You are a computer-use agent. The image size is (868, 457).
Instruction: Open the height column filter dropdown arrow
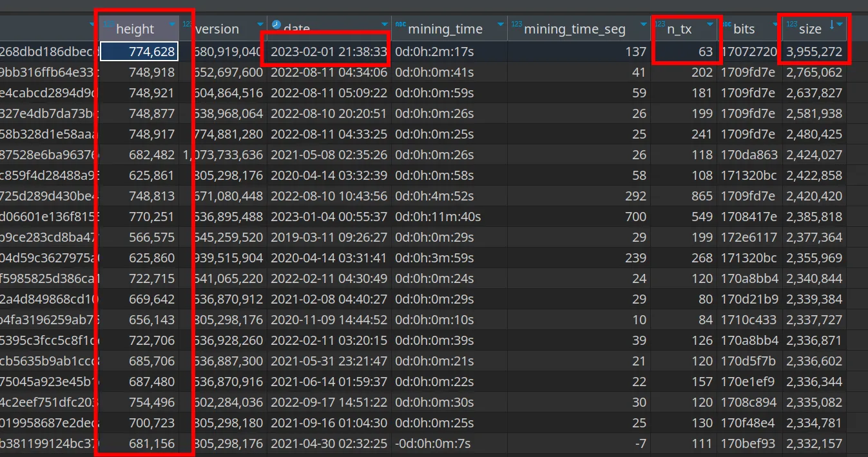173,24
